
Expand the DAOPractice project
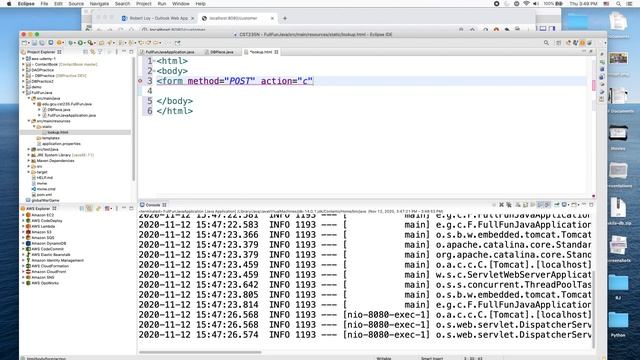pos(23,70)
